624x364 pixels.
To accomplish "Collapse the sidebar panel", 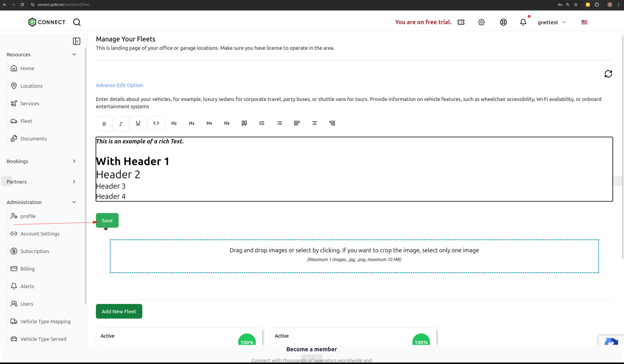I will (76, 41).
